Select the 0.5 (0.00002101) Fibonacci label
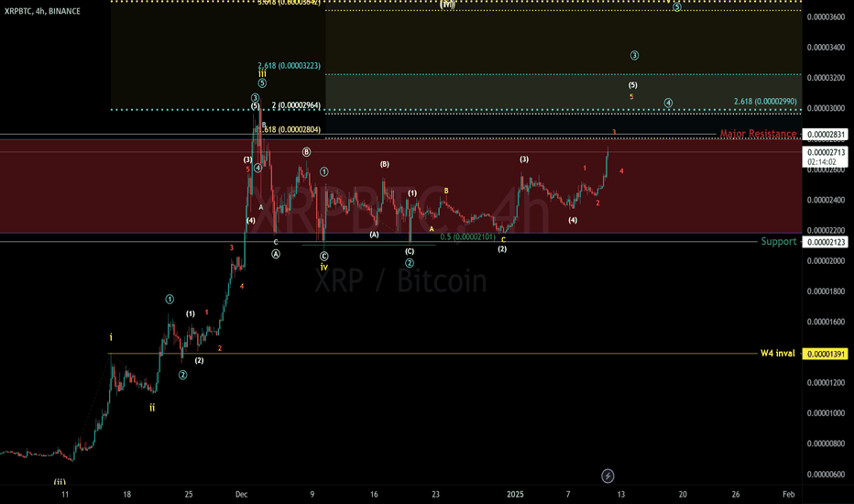854x504 pixels. click(x=468, y=237)
